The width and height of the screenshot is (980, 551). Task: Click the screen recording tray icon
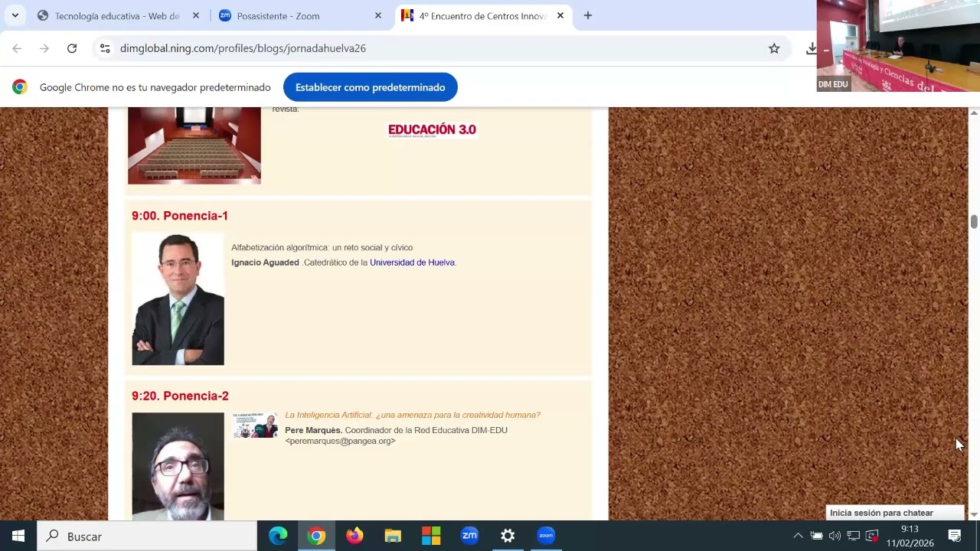coord(871,536)
